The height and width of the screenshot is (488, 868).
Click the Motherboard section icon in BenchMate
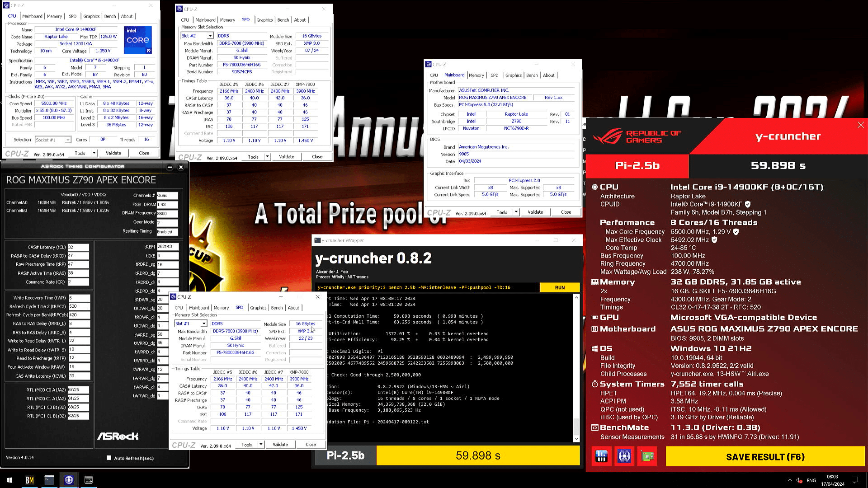coord(595,329)
